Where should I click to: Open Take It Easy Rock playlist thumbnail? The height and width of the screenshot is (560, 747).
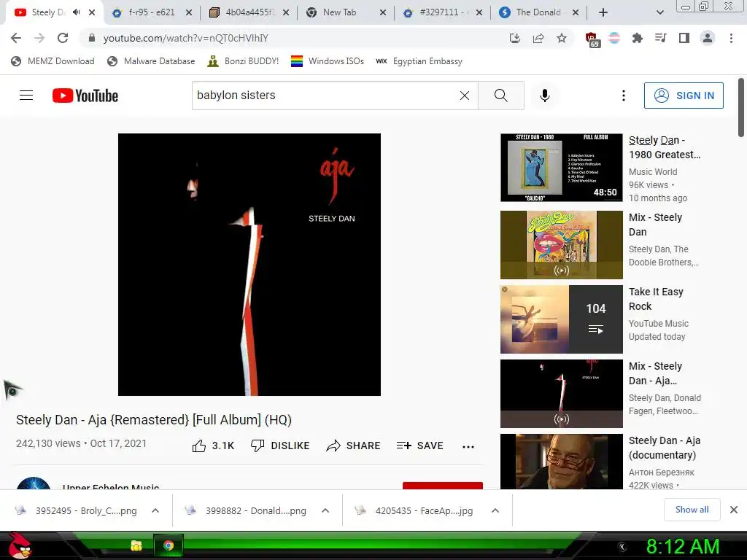pos(561,319)
